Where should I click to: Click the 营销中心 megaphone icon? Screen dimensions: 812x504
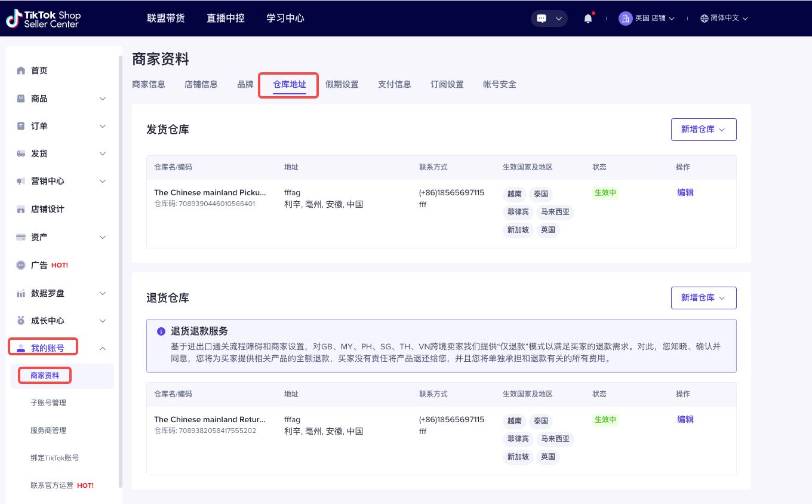click(x=21, y=181)
